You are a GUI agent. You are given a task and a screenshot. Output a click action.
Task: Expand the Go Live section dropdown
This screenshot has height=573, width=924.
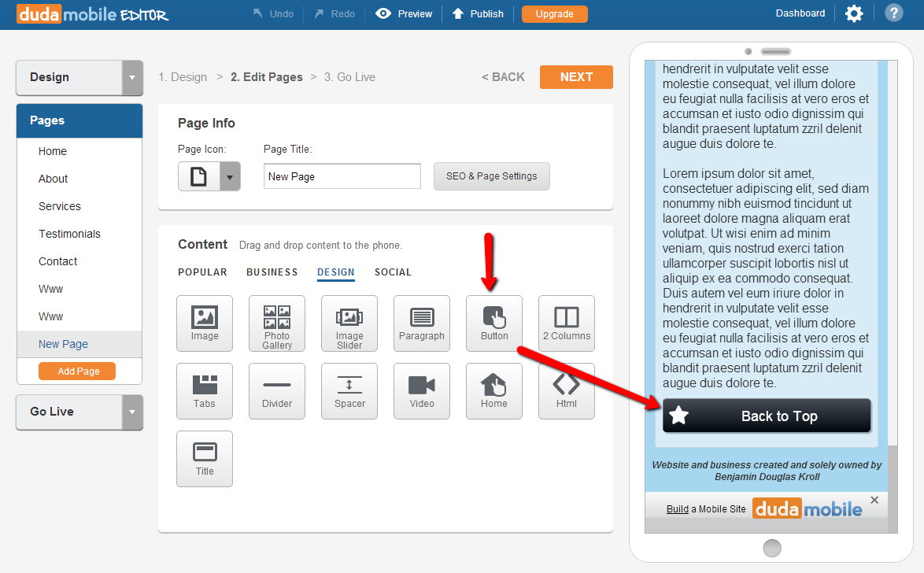132,412
